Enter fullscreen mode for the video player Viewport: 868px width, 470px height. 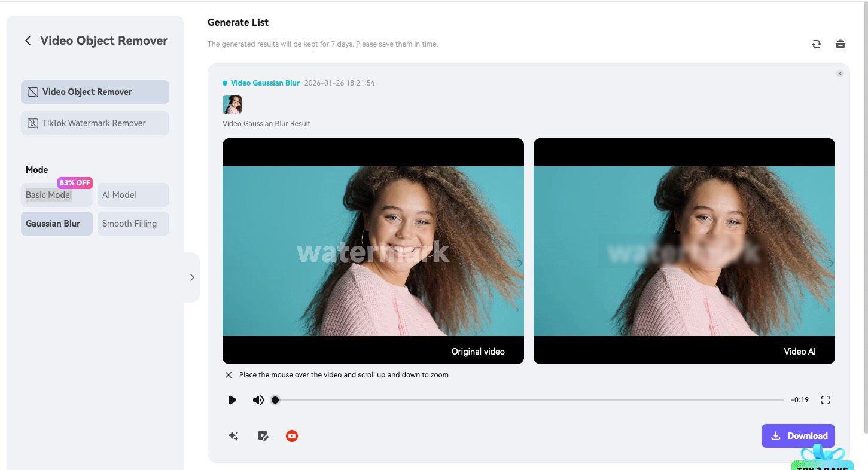826,399
